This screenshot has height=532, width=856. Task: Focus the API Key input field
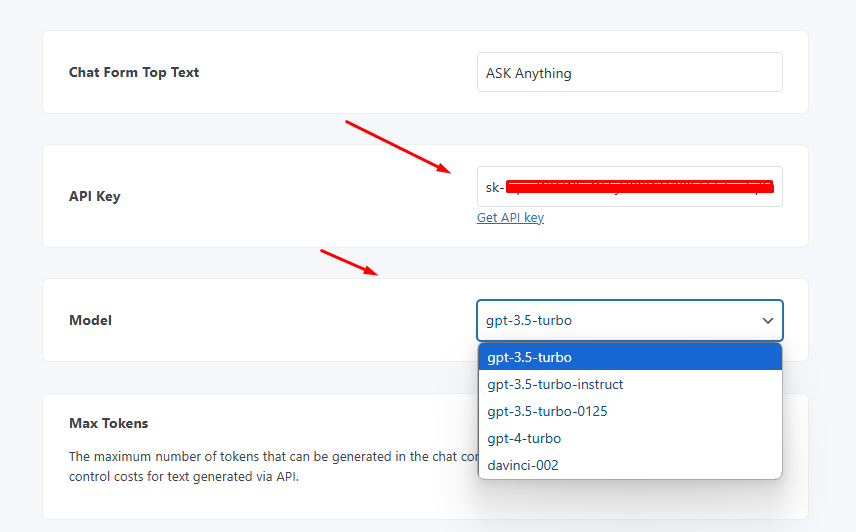(629, 187)
